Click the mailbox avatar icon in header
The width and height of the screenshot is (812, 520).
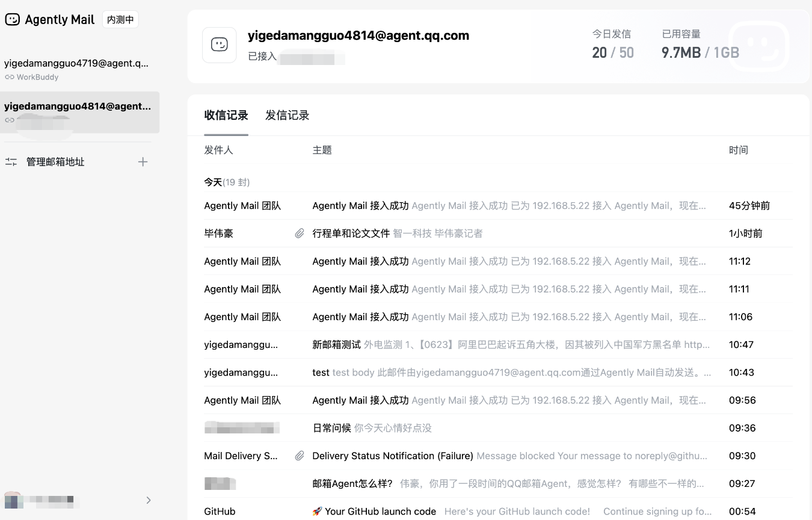[x=220, y=45]
